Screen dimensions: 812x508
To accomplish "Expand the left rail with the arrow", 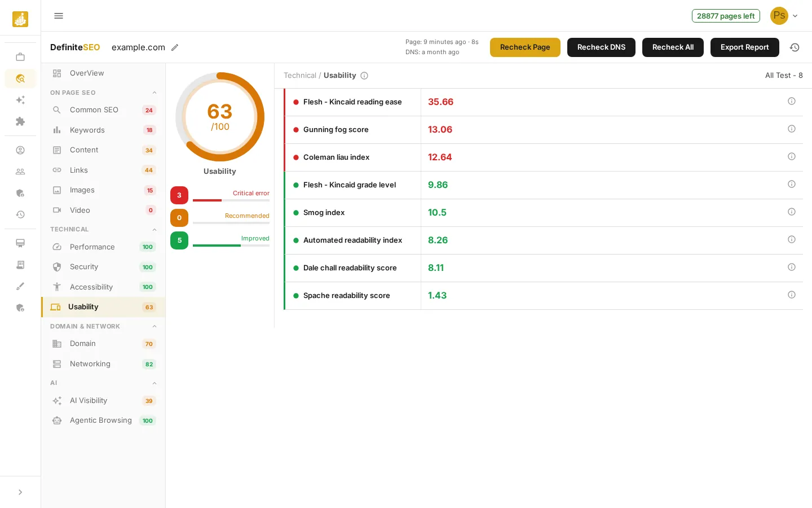I will [x=20, y=492].
